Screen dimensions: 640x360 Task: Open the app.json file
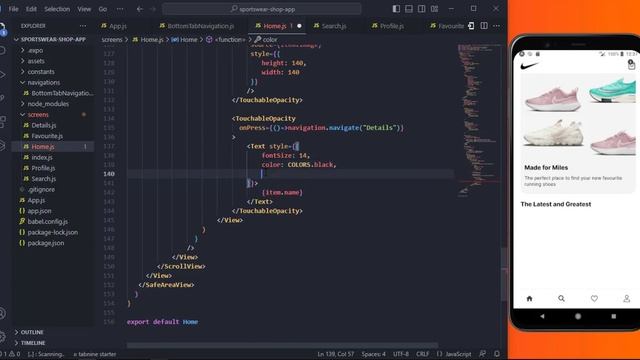pos(53,211)
